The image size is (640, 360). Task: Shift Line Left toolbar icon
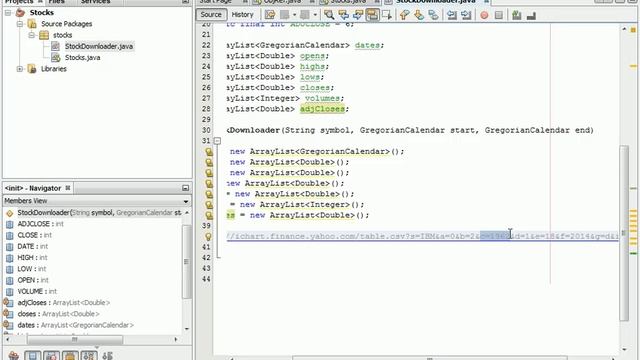click(451, 15)
